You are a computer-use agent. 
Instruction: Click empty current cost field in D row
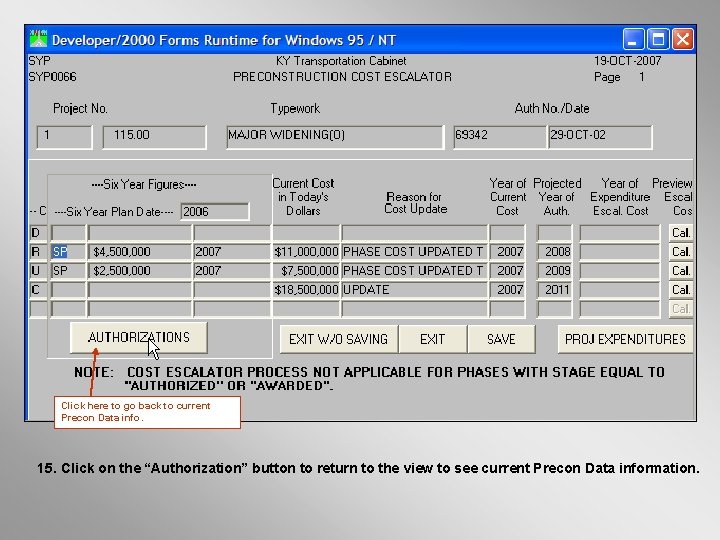[x=306, y=233]
